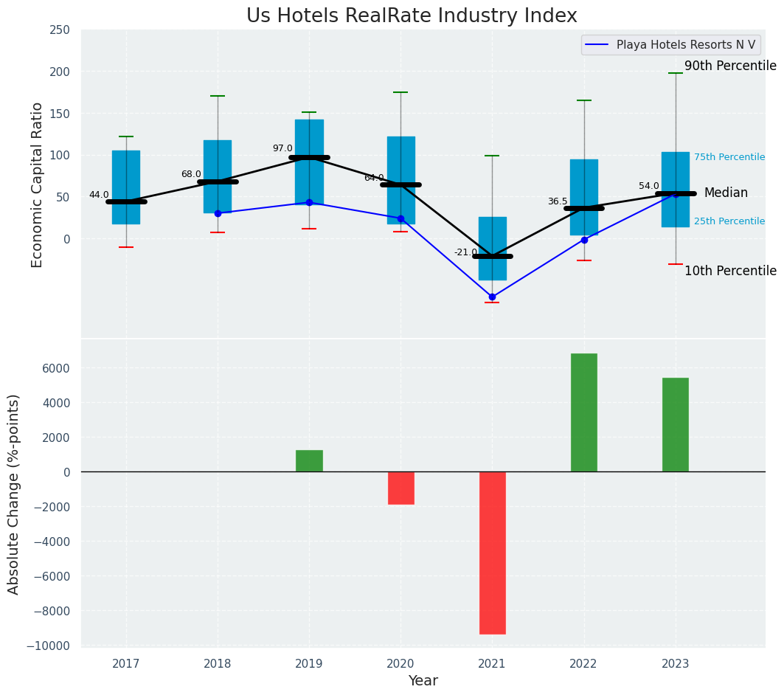Viewport: 784px width, 695px height.
Task: Click the 97.0 median value label
Action: (x=282, y=148)
